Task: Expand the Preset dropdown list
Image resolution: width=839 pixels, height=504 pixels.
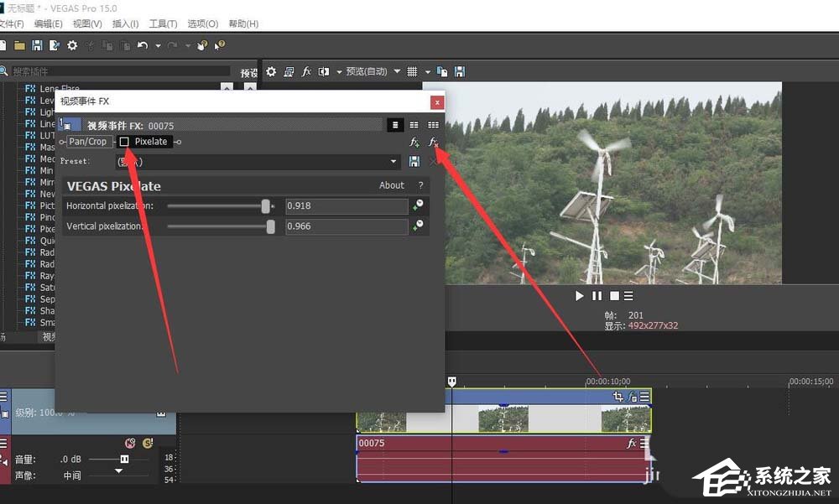Action: tap(393, 161)
